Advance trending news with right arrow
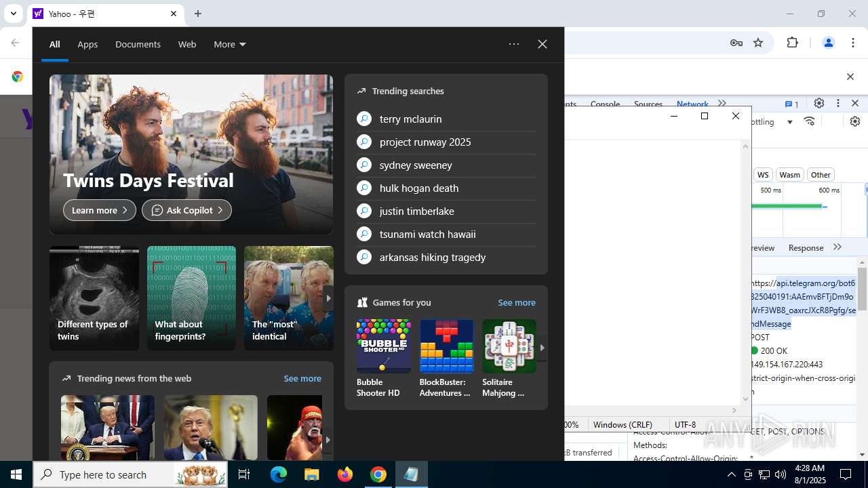 tap(328, 439)
